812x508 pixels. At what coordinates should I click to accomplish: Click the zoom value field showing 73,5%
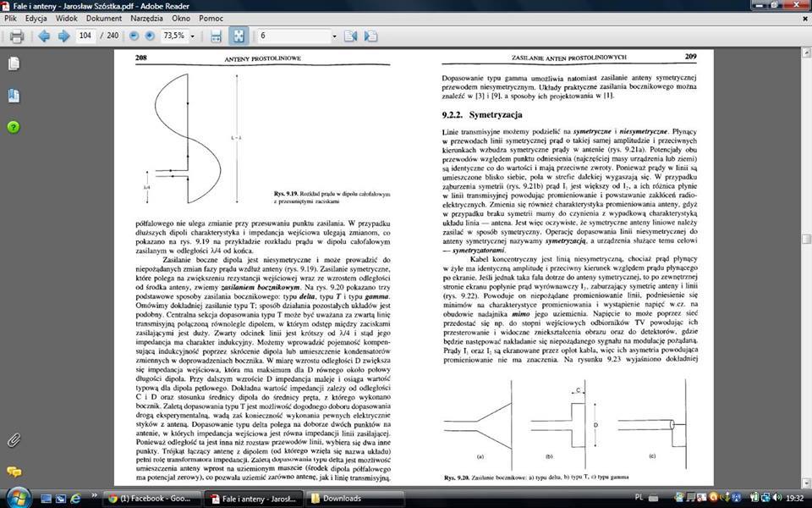pyautogui.click(x=174, y=36)
